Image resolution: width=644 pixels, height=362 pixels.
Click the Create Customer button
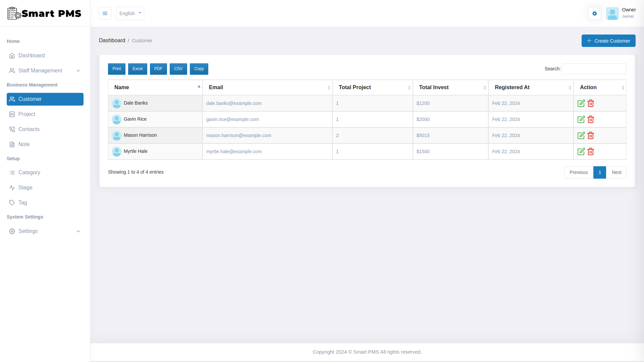[x=608, y=41]
